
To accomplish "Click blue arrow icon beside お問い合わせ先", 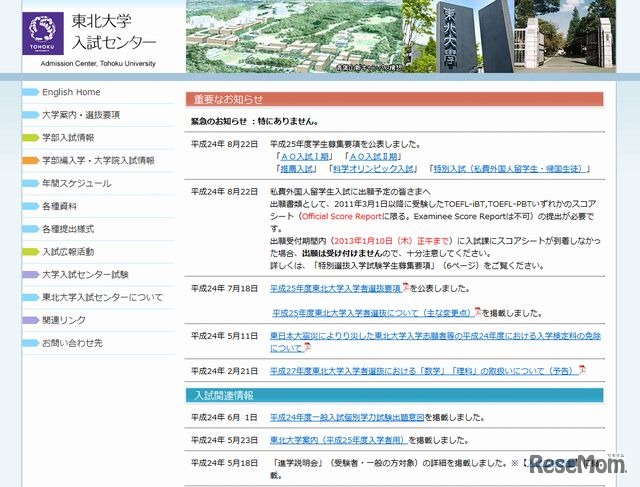I will coord(31,343).
